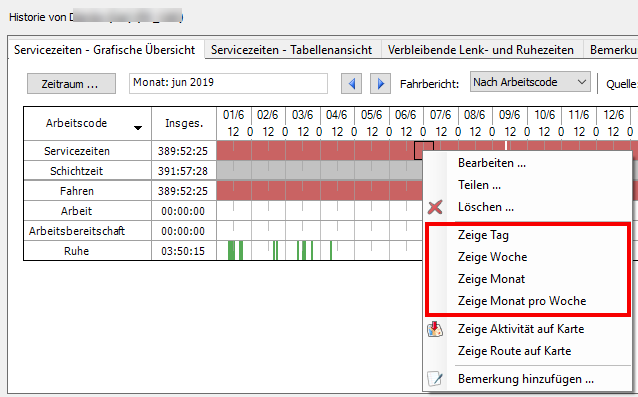Click the 11/6 date column header
638x397 pixels.
[579, 116]
